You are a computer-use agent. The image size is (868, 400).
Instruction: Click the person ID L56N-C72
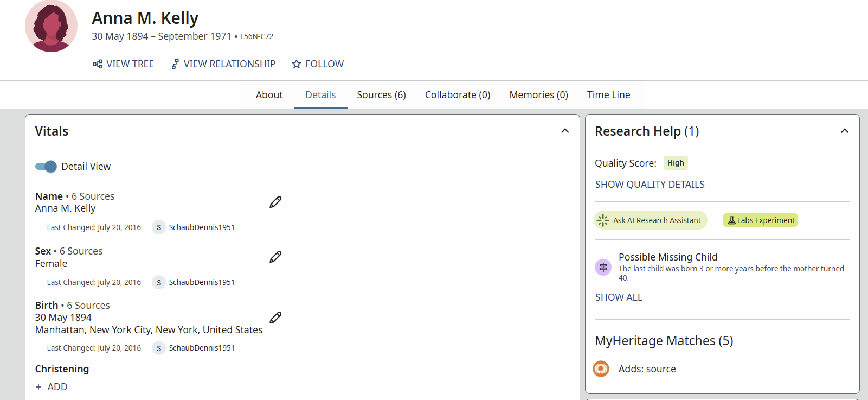[x=256, y=36]
